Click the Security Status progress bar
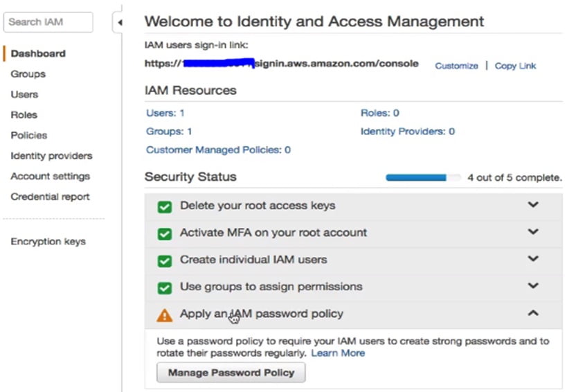 tap(423, 177)
